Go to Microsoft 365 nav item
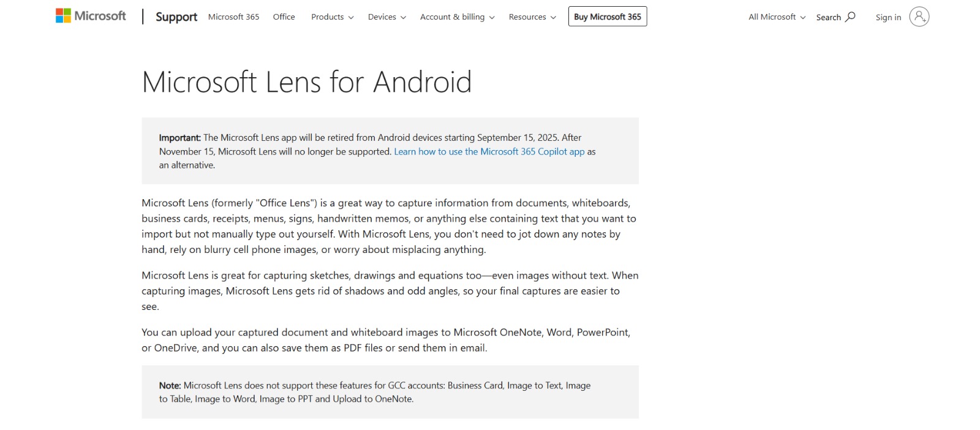Screen dimensions: 980x430 (x=233, y=17)
